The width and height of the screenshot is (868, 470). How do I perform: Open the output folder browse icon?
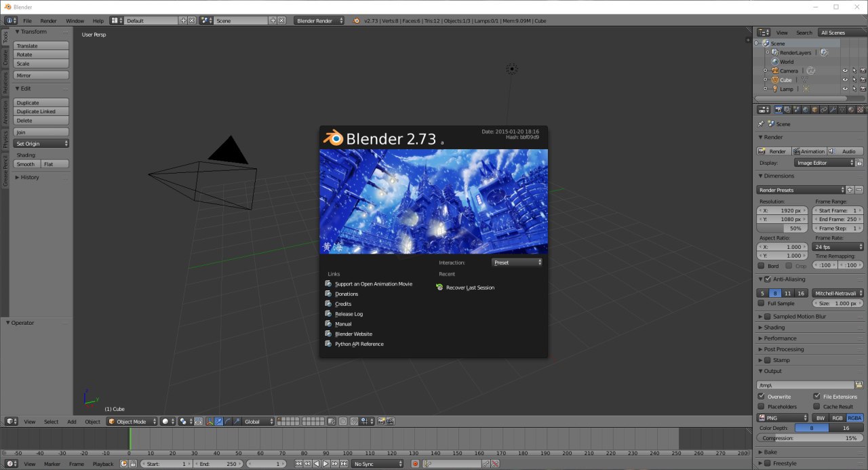859,385
